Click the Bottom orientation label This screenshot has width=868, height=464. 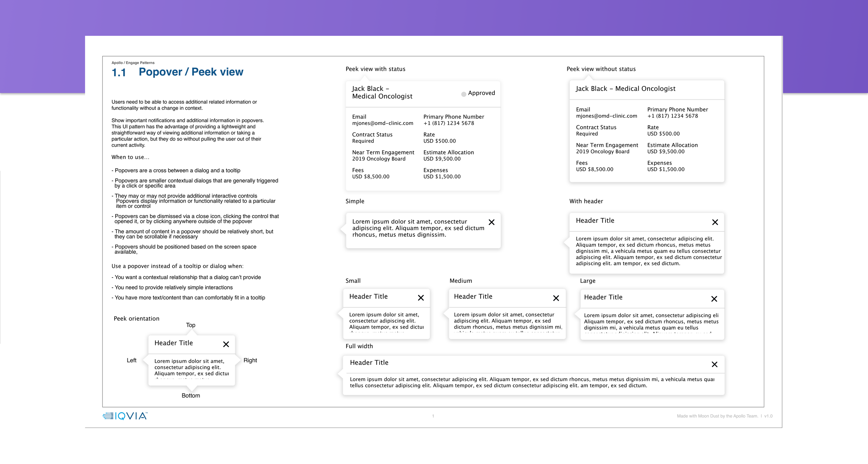(x=191, y=396)
